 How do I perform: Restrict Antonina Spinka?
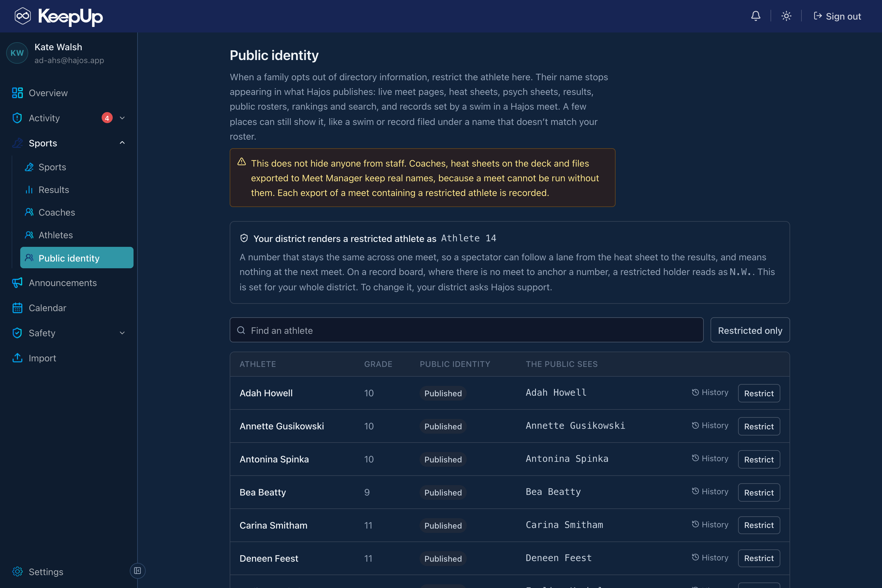759,459
